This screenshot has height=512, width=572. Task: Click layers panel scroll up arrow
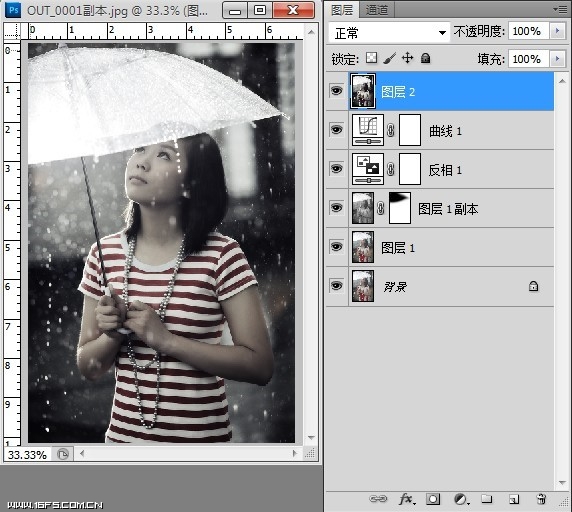562,81
